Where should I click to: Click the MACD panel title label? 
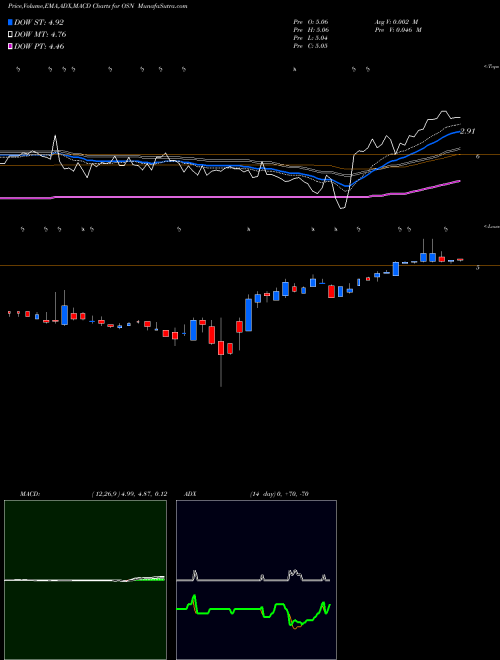30,494
